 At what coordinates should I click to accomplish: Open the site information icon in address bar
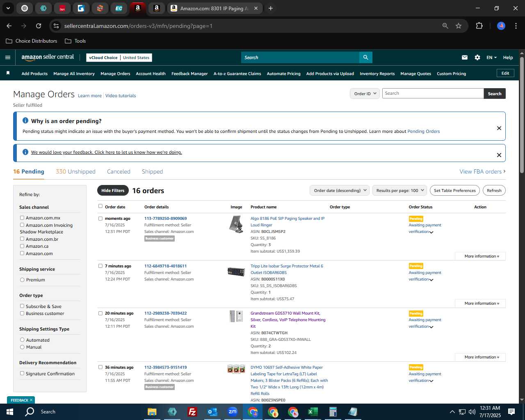point(56,26)
